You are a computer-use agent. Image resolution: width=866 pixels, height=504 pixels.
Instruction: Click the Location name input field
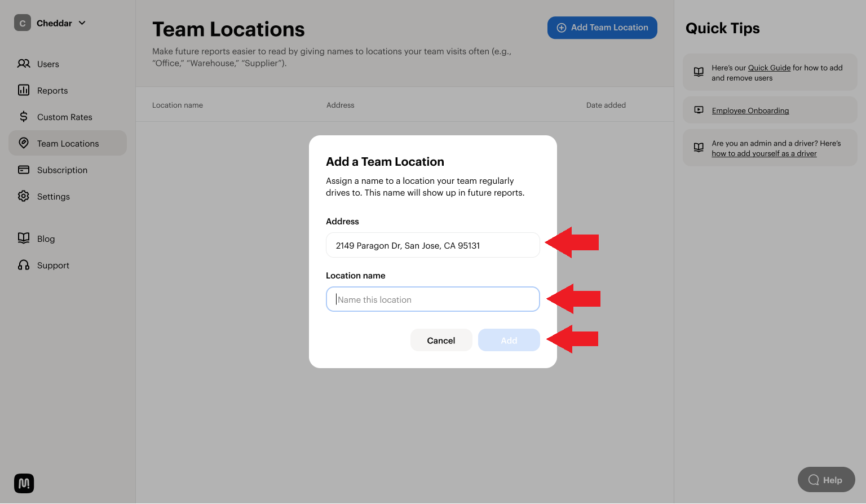(x=433, y=299)
